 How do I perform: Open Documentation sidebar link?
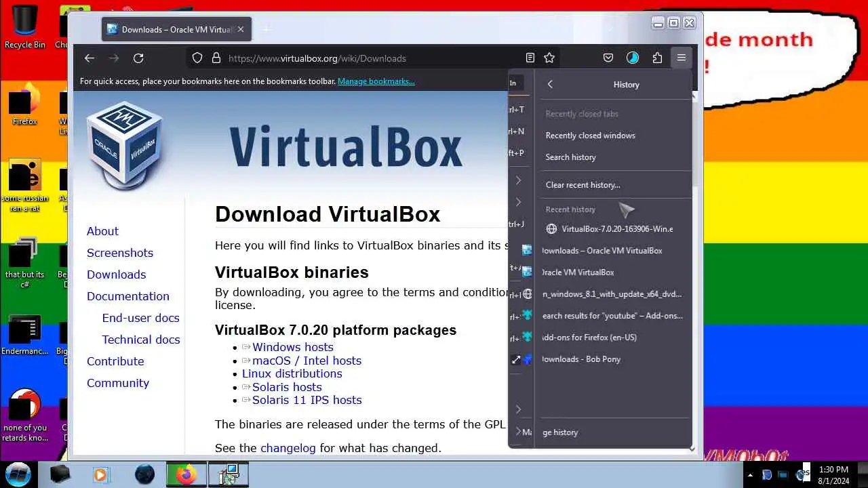point(128,296)
